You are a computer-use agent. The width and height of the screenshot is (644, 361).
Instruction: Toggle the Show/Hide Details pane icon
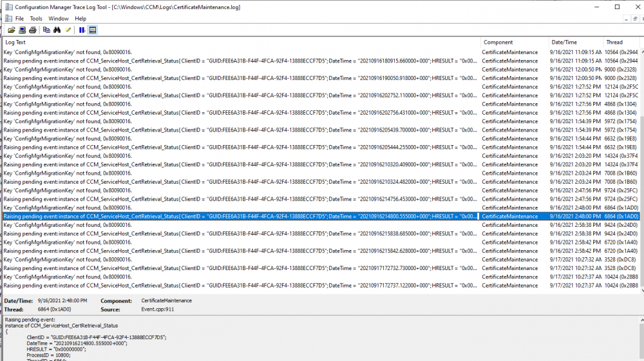coord(93,30)
